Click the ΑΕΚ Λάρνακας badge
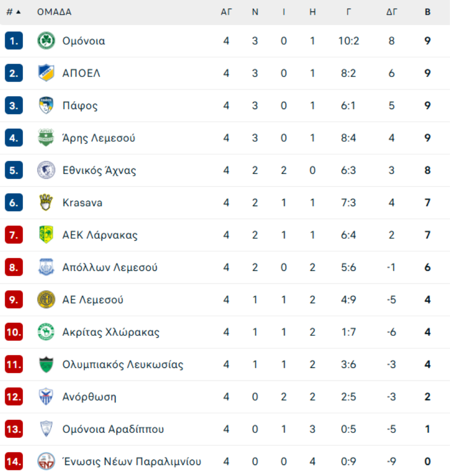Image resolution: width=450 pixels, height=476 pixels. (x=46, y=235)
